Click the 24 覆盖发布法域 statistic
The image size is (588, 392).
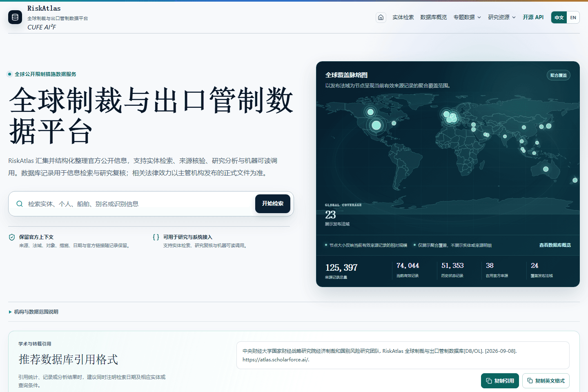[542, 270]
